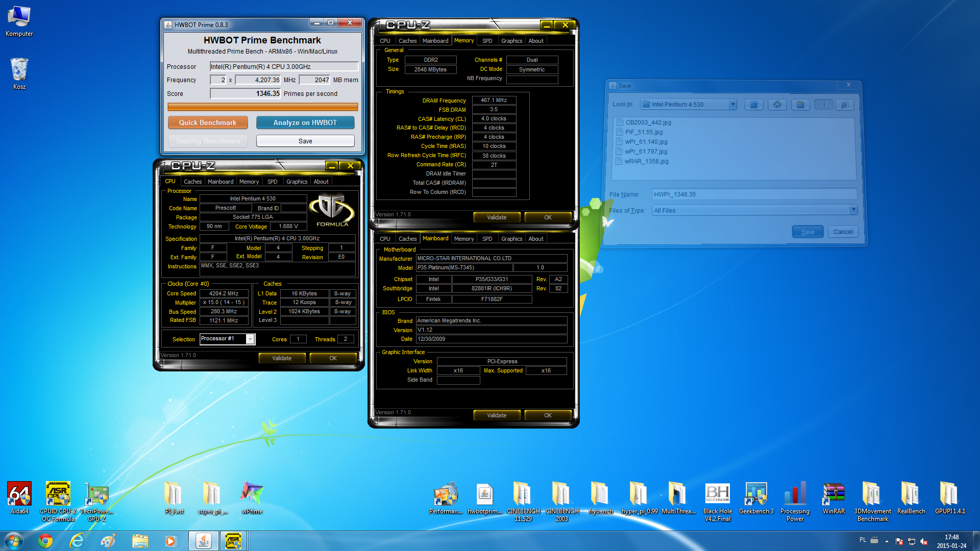Click the Home folder icon in Save dialog

point(777,105)
